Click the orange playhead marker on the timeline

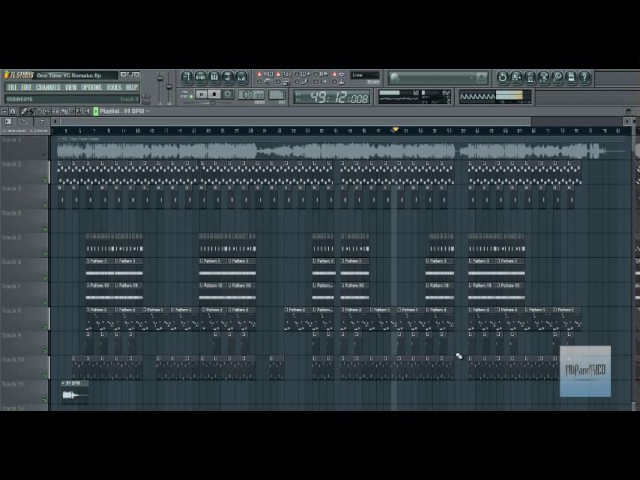(395, 130)
